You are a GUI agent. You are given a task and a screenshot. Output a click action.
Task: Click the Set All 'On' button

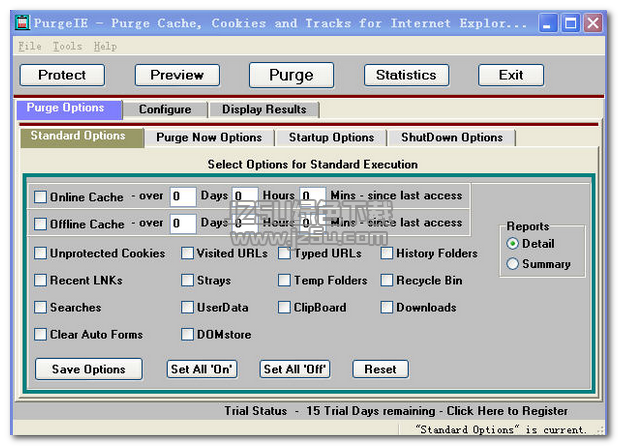tap(202, 369)
